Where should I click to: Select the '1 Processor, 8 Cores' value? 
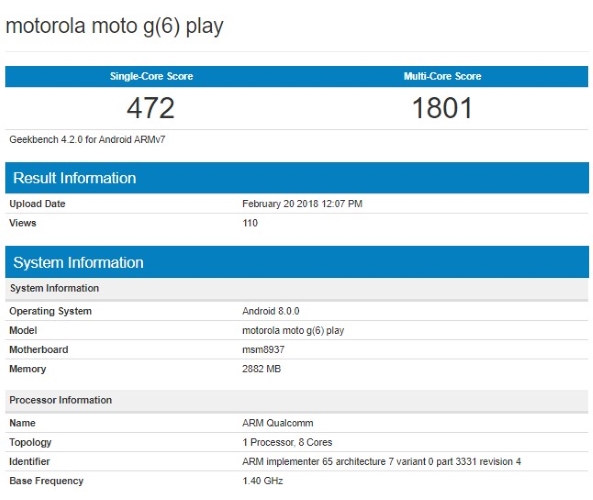pyautogui.click(x=287, y=442)
